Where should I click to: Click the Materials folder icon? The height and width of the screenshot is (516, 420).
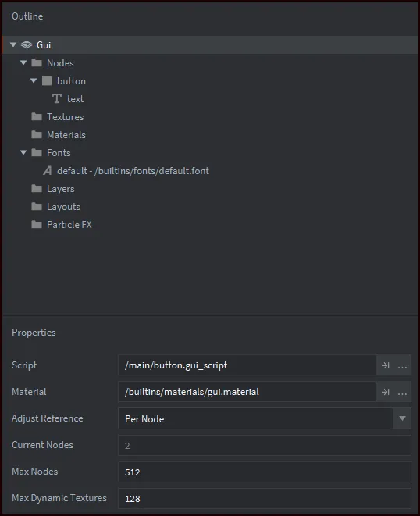click(x=37, y=134)
